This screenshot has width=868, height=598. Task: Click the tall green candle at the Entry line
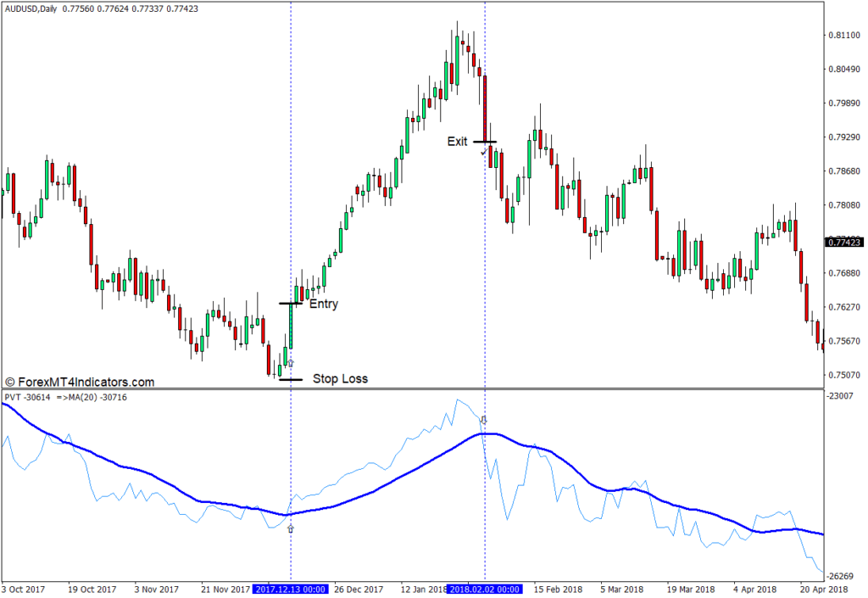tap(291, 327)
